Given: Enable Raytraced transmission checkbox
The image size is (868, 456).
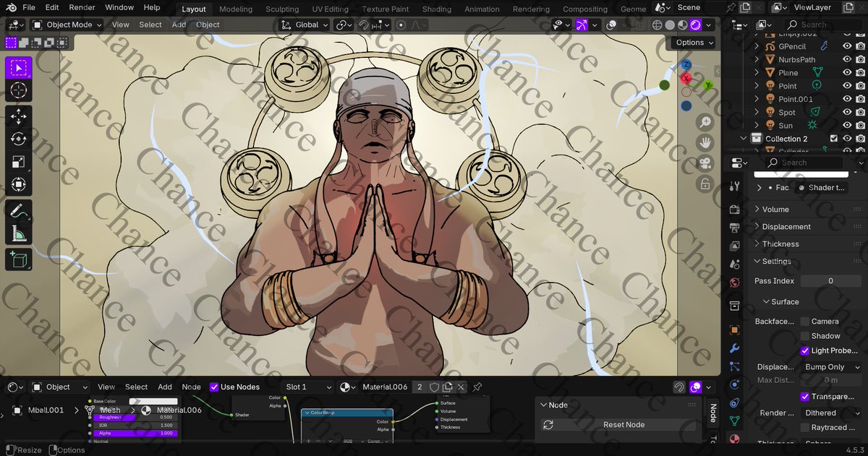Looking at the screenshot, I should 805,428.
